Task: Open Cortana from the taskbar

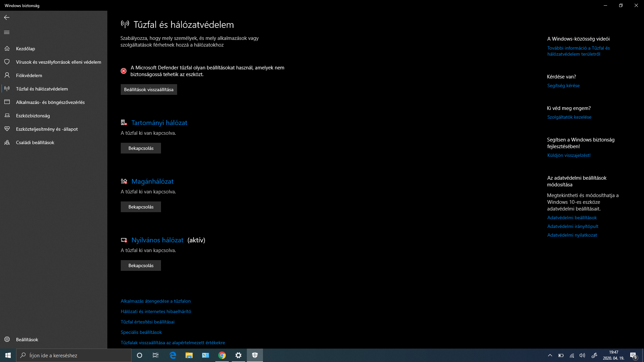Action: tap(140, 355)
